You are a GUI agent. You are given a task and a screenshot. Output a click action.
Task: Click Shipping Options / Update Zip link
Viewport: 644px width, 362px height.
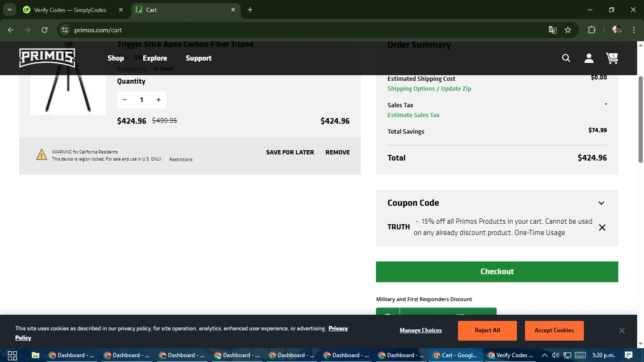point(429,88)
